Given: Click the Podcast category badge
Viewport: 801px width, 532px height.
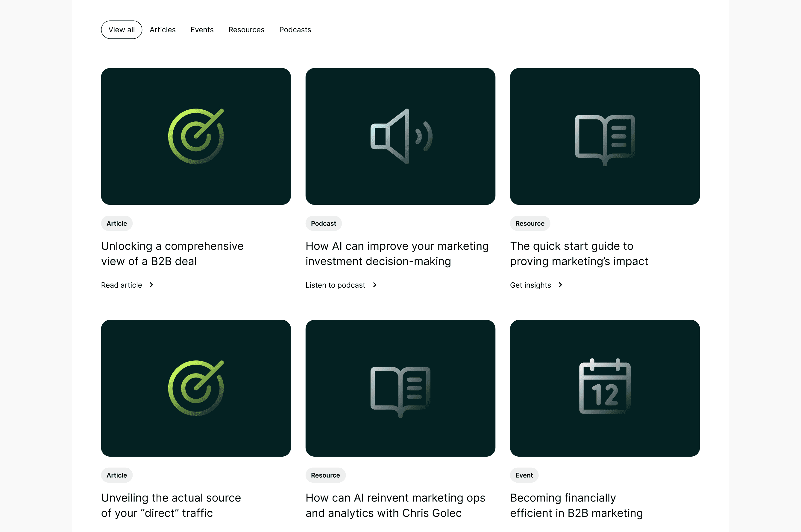Looking at the screenshot, I should 323,224.
